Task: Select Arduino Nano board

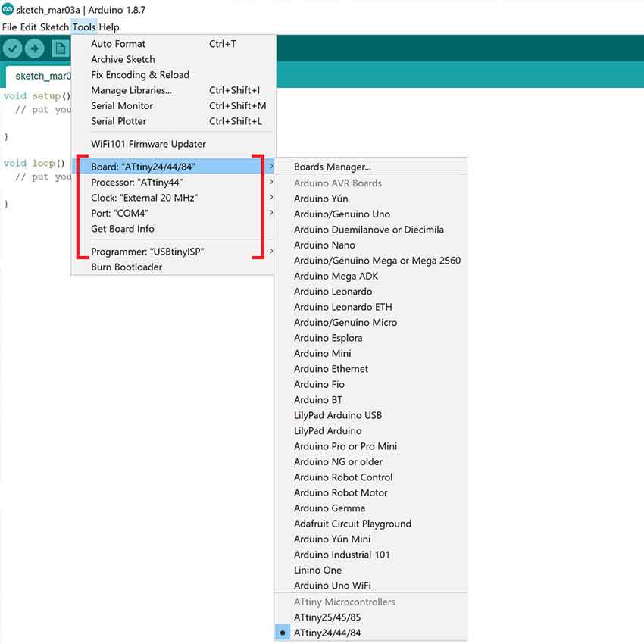Action: click(370, 245)
